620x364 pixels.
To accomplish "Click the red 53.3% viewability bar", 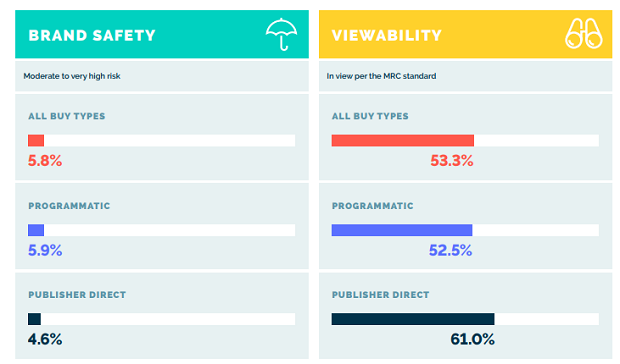I will point(403,140).
